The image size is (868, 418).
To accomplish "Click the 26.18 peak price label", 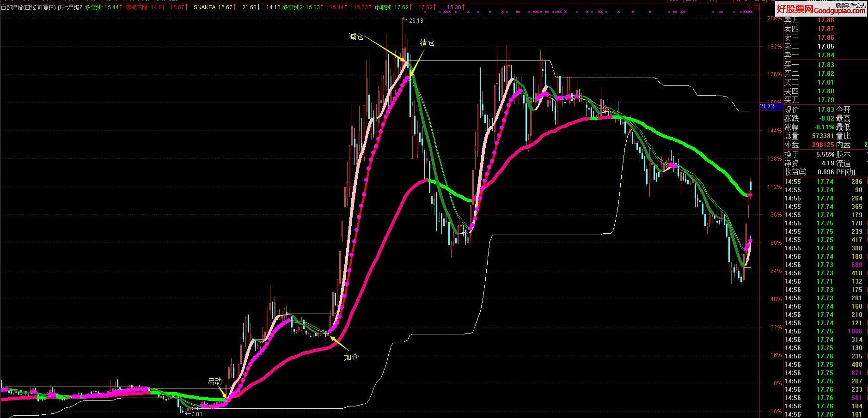I will point(416,21).
